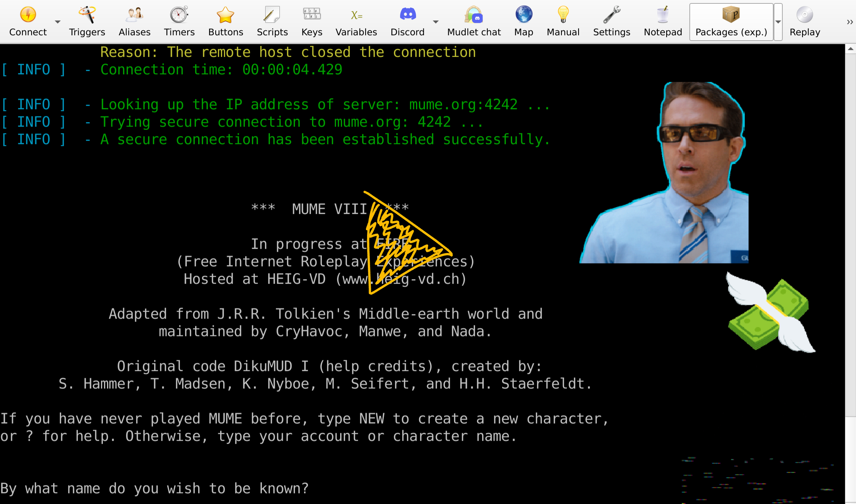856x504 pixels.
Task: Open the Manual
Action: click(563, 22)
